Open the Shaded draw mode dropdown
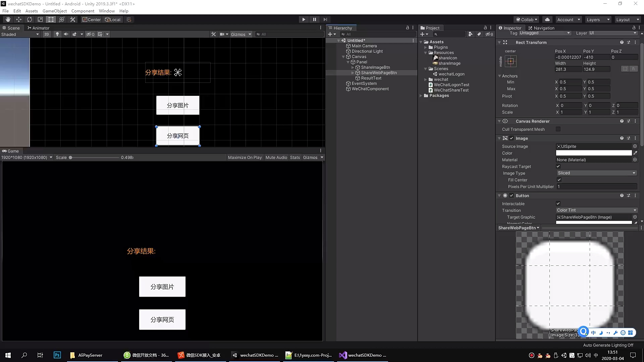 point(20,34)
